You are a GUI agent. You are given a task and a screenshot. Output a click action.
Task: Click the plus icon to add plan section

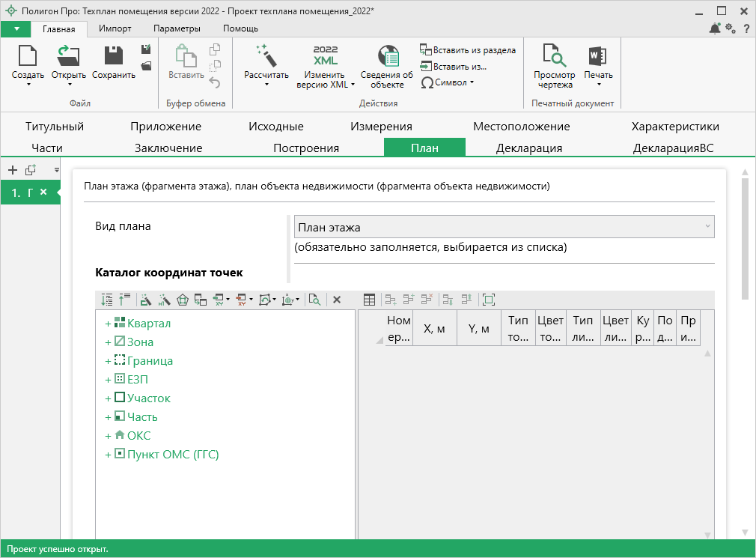click(x=12, y=170)
